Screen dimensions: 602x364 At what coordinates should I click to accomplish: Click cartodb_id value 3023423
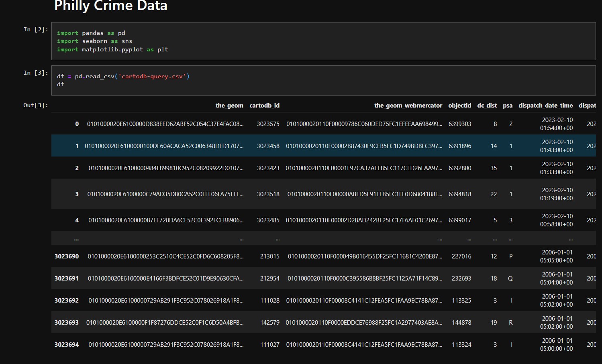pos(268,168)
